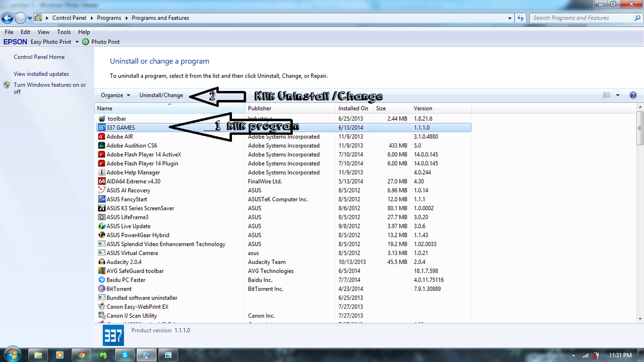Open the File menu
644x362 pixels.
[x=9, y=32]
